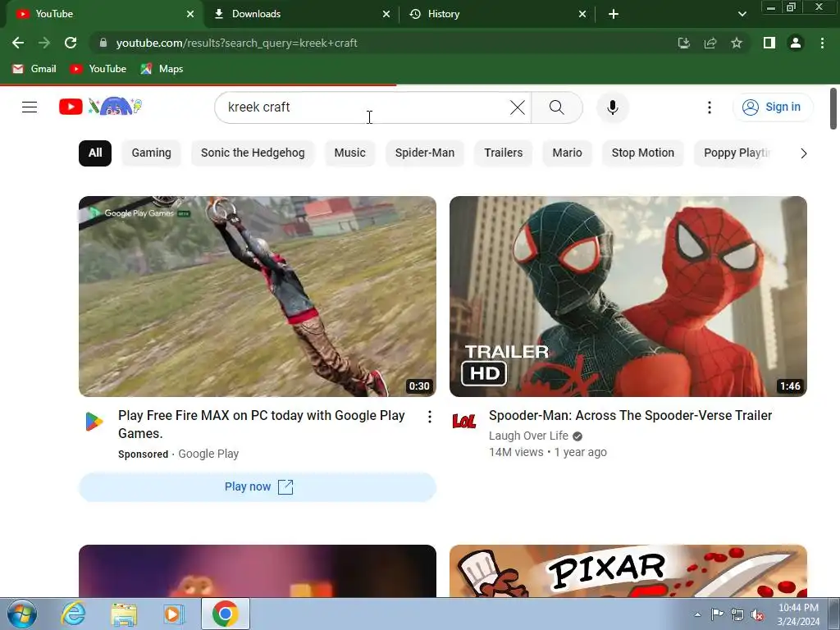The image size is (840, 630).
Task: Open Windows Explorer from taskbar
Action: pos(124,614)
